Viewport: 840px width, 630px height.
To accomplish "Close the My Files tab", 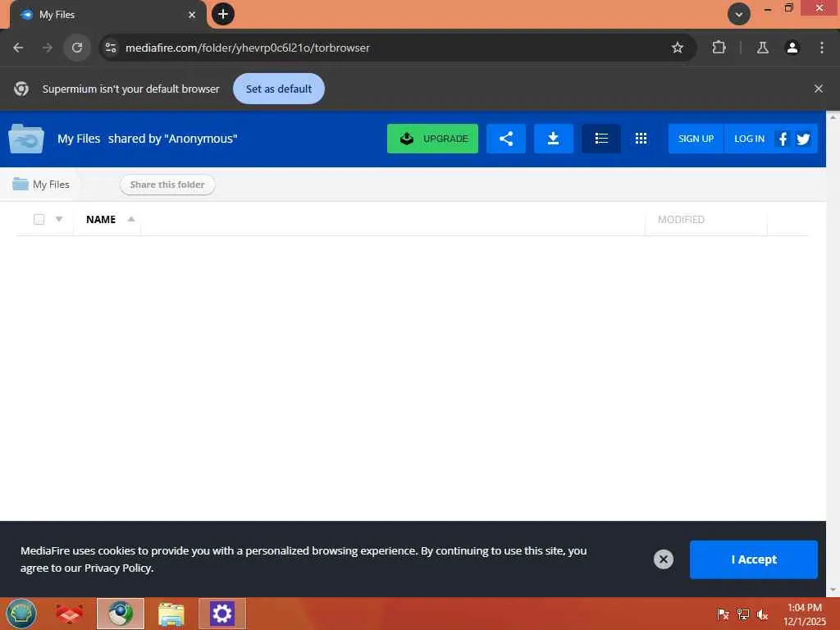I will pyautogui.click(x=192, y=15).
